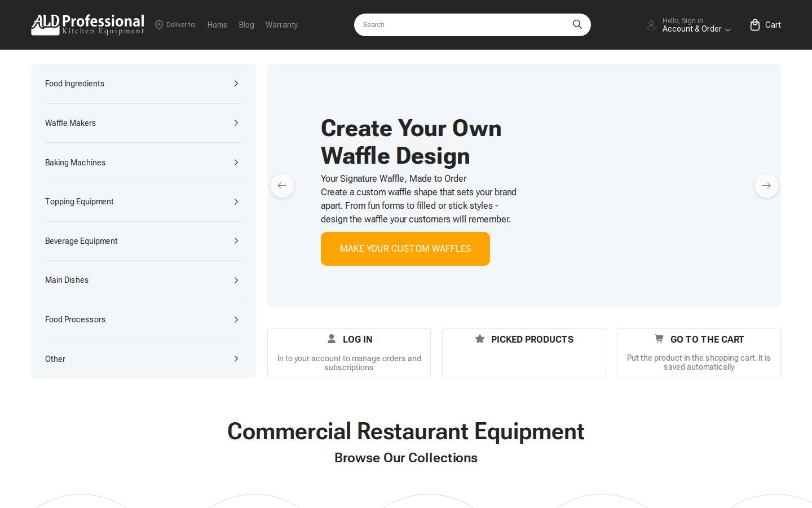Open Baking Machines category
The width and height of the screenshot is (812, 508).
[x=75, y=163]
